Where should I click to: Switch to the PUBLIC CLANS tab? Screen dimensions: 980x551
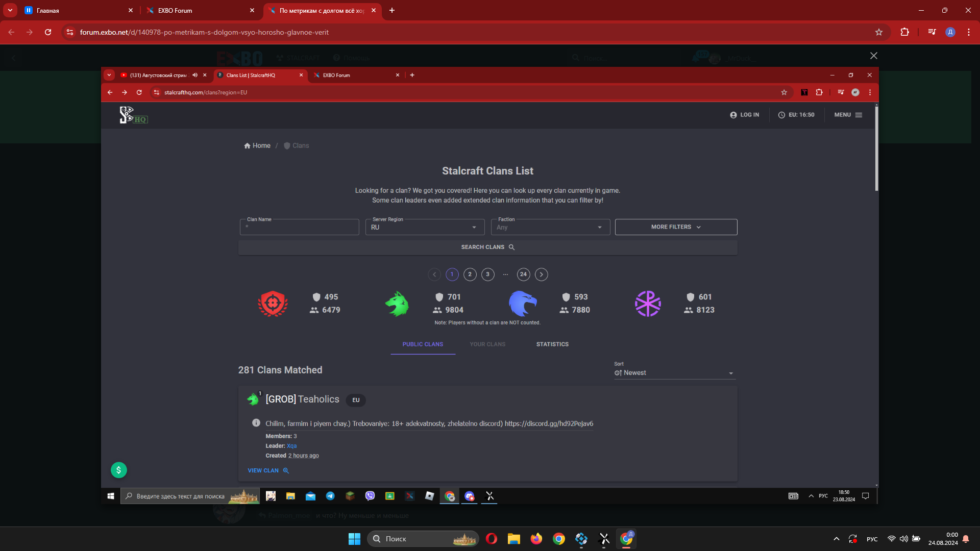[423, 344]
